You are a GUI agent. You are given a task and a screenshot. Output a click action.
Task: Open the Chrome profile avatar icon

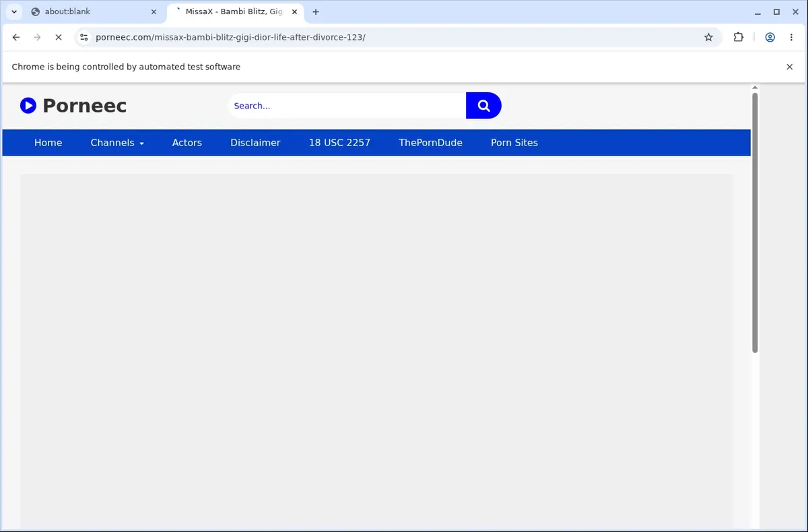[770, 38]
